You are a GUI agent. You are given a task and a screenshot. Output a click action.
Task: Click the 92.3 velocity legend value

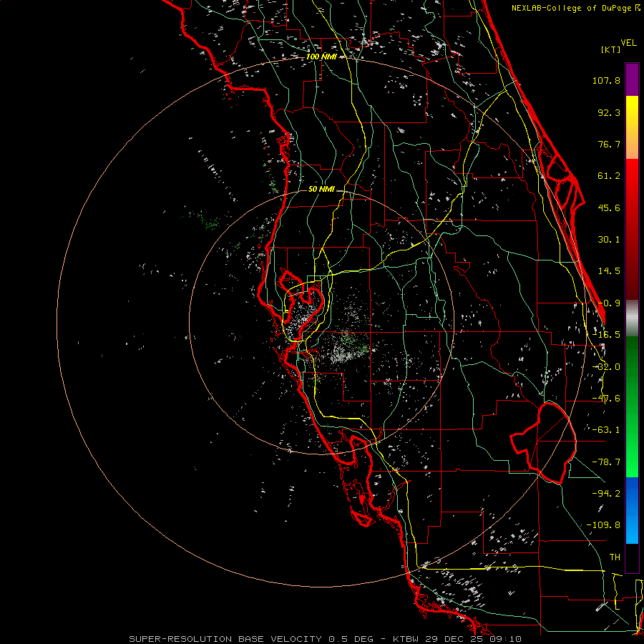609,112
